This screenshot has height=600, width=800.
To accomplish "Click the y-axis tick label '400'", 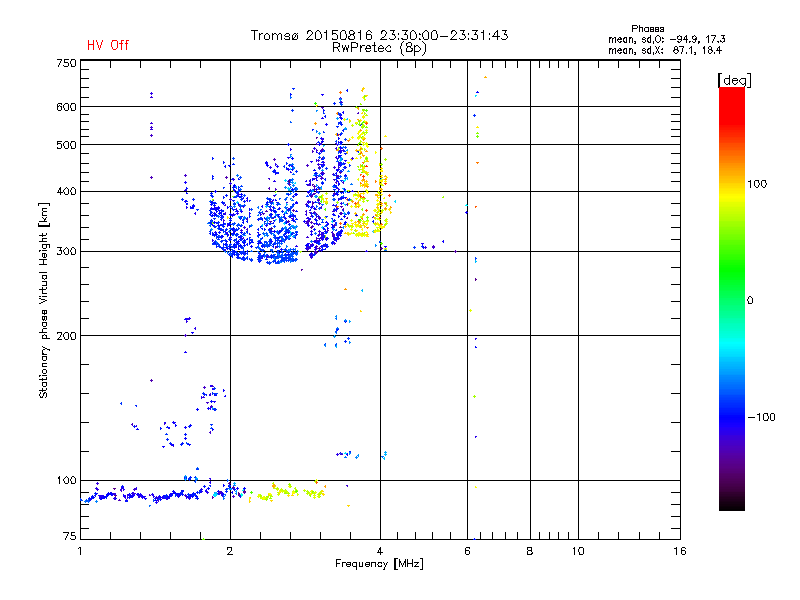I will click(x=66, y=192).
